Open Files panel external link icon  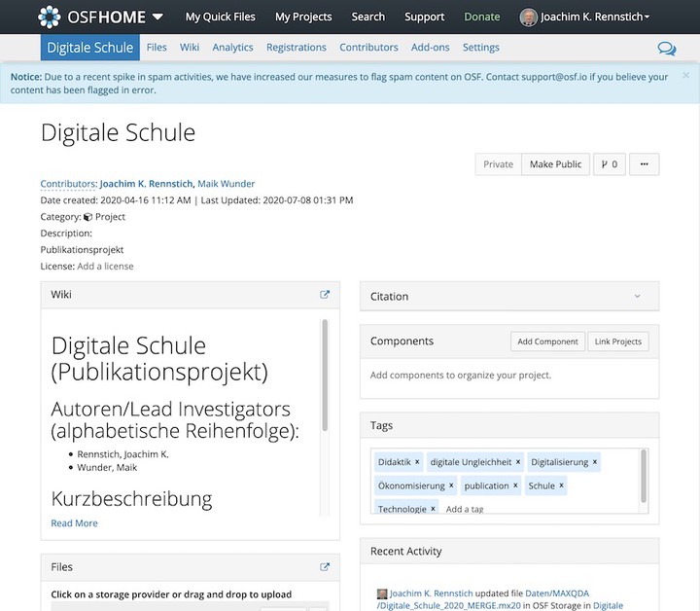(325, 567)
